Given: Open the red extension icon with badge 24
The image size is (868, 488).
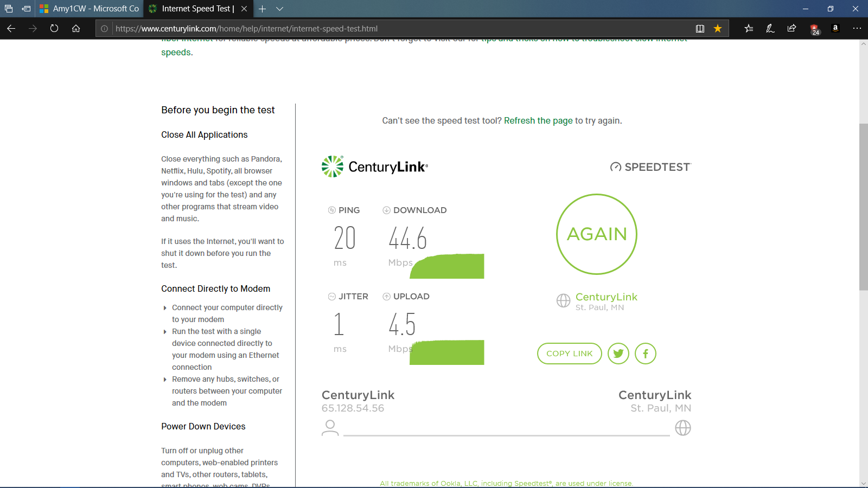Looking at the screenshot, I should 815,29.
